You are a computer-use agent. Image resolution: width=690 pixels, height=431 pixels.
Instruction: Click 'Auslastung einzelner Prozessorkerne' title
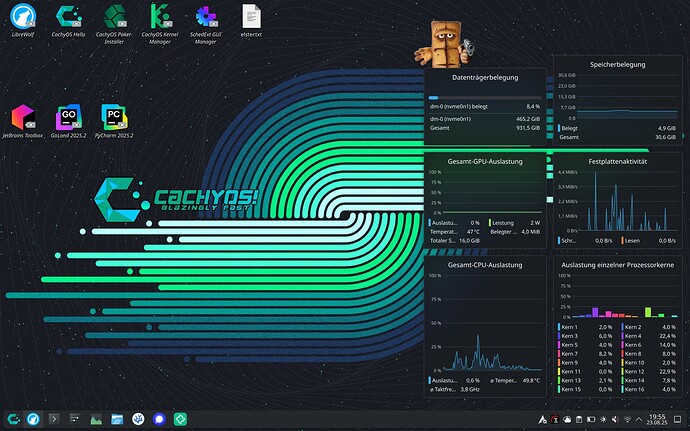[617, 265]
